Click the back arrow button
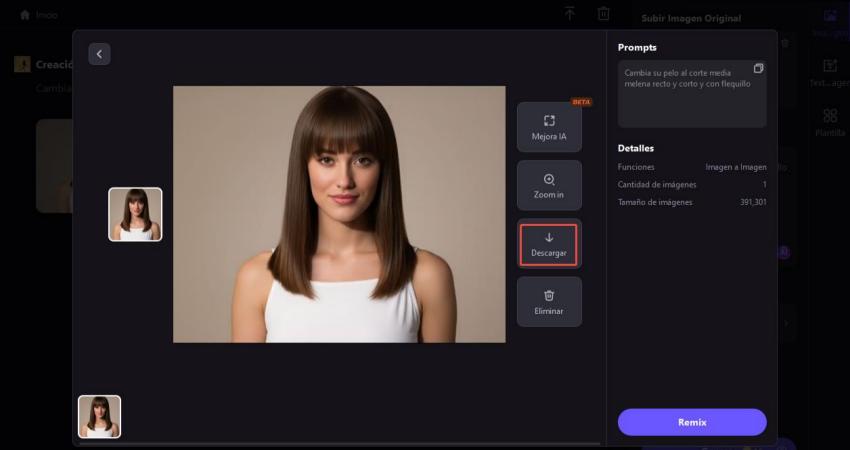This screenshot has height=450, width=850. [x=99, y=54]
